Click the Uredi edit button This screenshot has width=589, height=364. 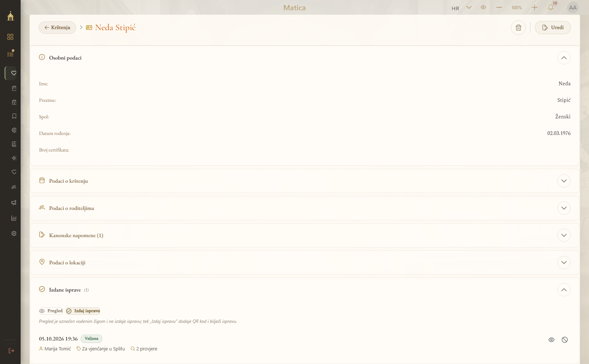coord(553,28)
